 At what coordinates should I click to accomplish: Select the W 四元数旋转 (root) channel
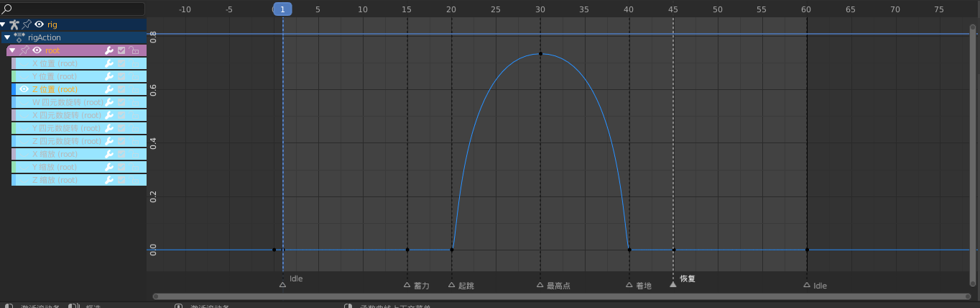pyautogui.click(x=68, y=102)
